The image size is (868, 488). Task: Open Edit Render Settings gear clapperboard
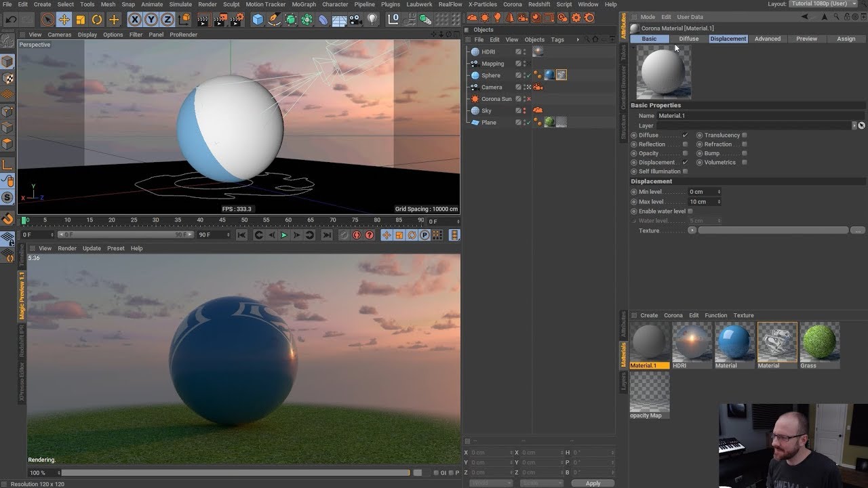click(x=237, y=20)
